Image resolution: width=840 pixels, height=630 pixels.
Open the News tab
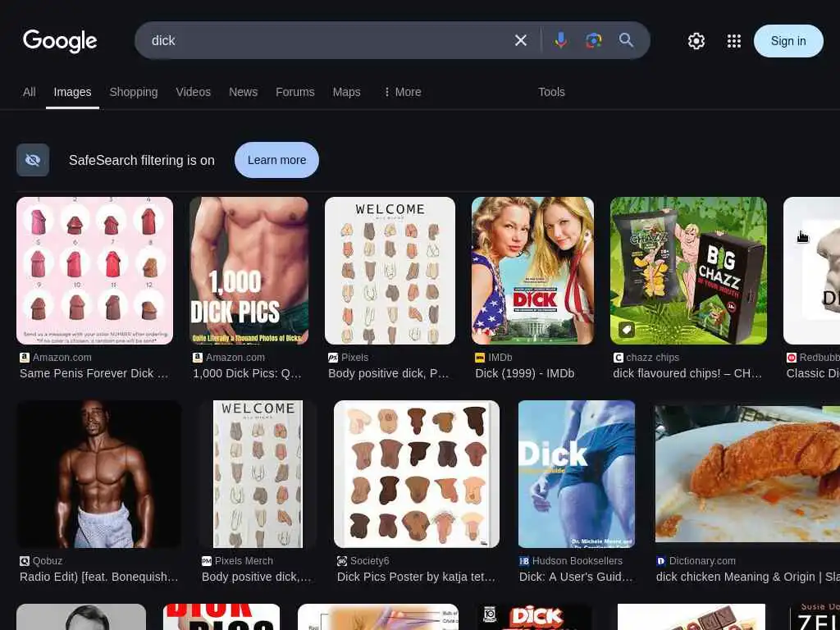tap(243, 92)
